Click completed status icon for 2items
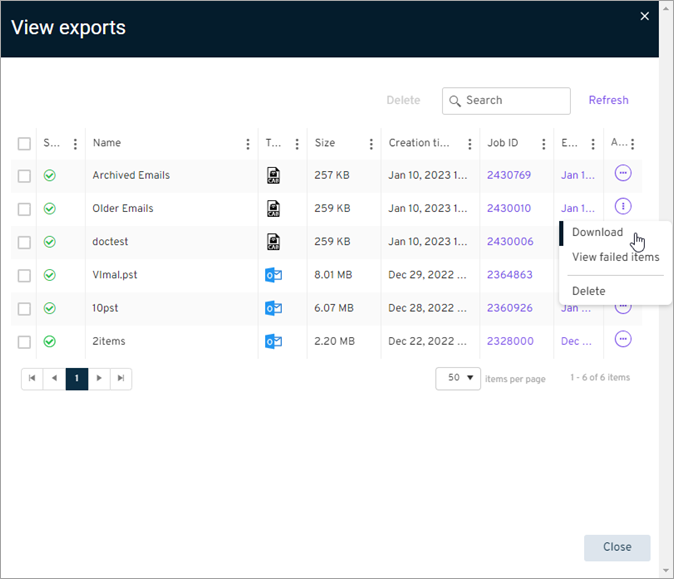674x579 pixels. coord(50,341)
